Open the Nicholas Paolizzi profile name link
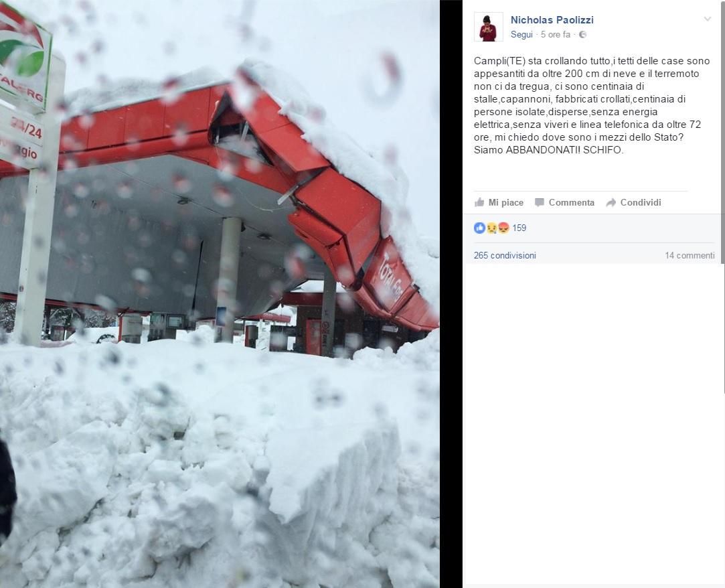The height and width of the screenshot is (588, 725). coord(552,20)
